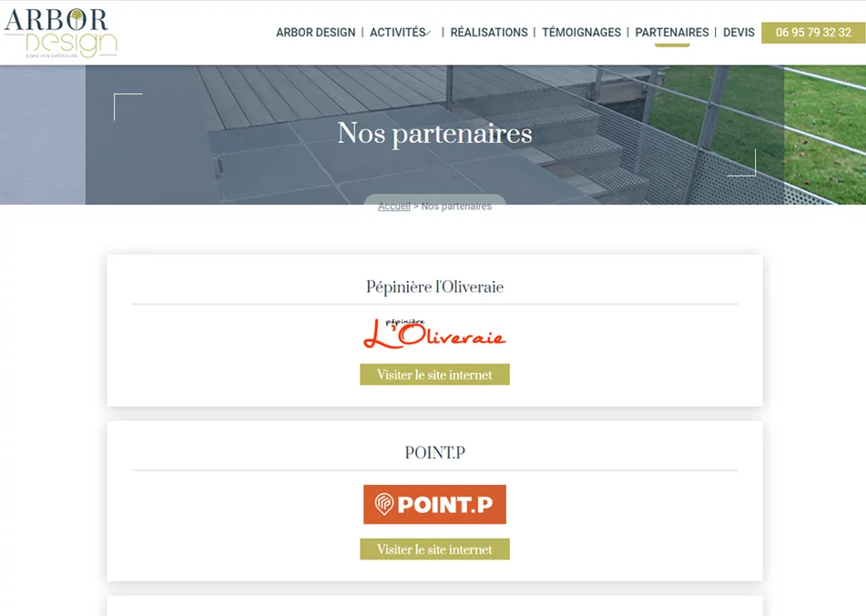Follow the Accueil breadcrumb link
866x616 pixels.
pyautogui.click(x=393, y=207)
